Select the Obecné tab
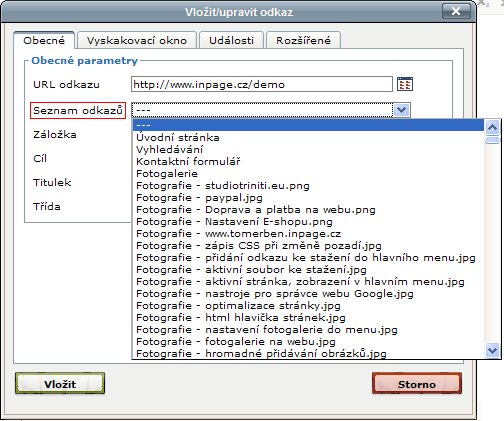The height and width of the screenshot is (421, 504). [44, 41]
